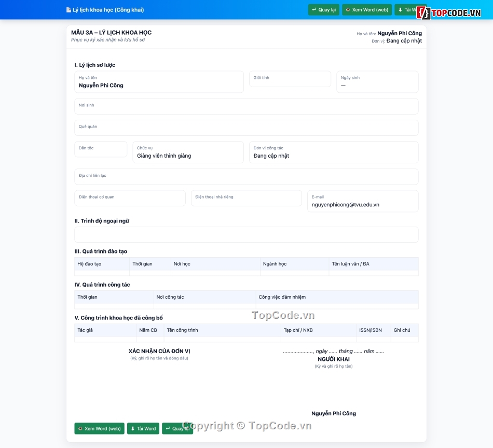Click the Quê quán field
493x448 pixels.
click(x=246, y=128)
